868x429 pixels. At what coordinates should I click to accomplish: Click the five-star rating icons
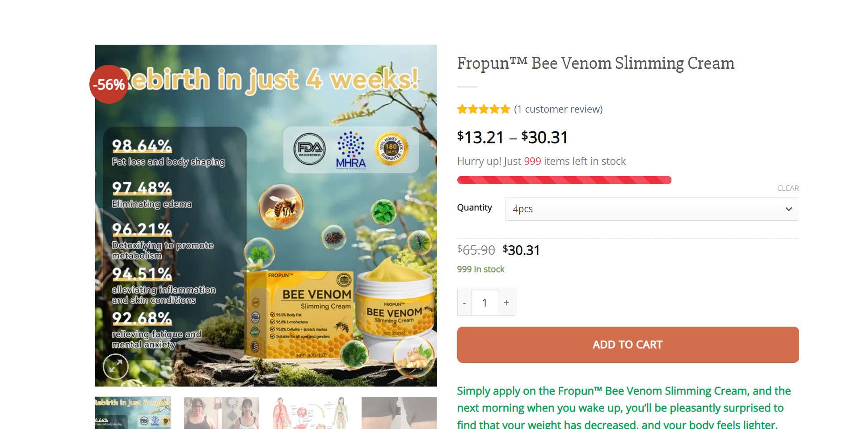click(484, 109)
